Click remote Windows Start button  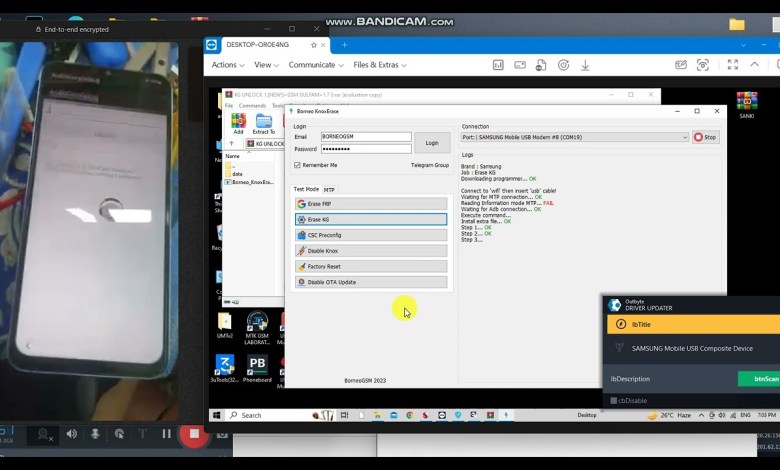point(217,415)
